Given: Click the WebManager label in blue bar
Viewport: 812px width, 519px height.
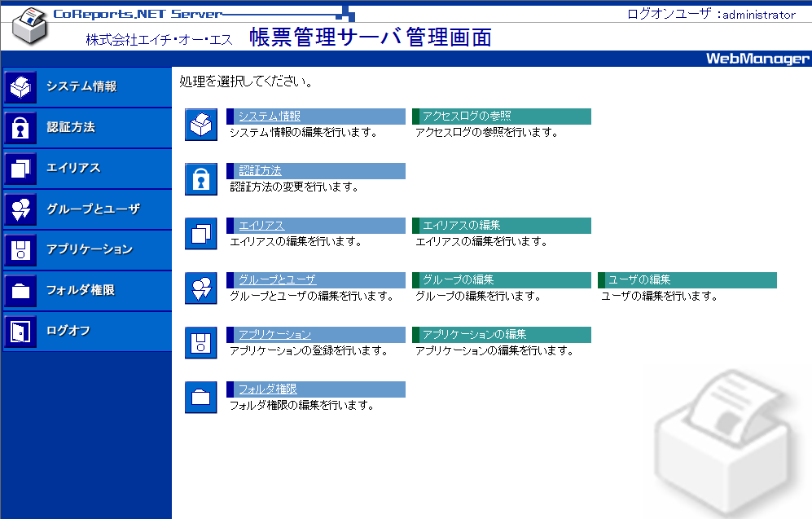Looking at the screenshot, I should (757, 59).
